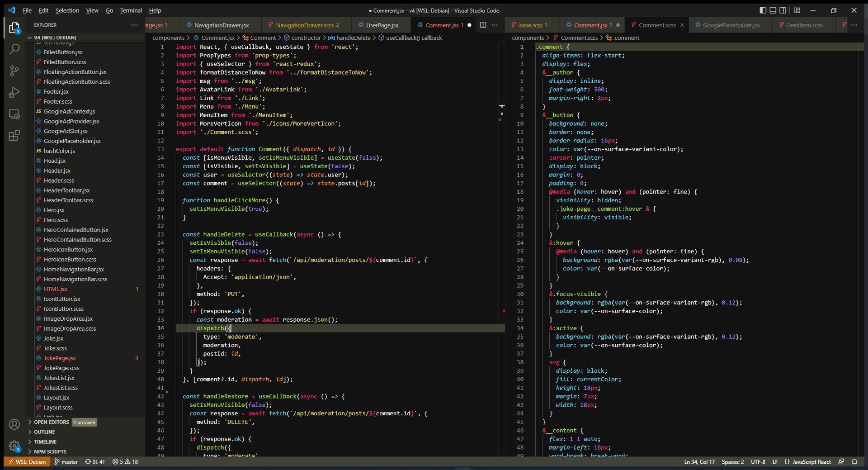Open the Extensions view

tap(14, 136)
